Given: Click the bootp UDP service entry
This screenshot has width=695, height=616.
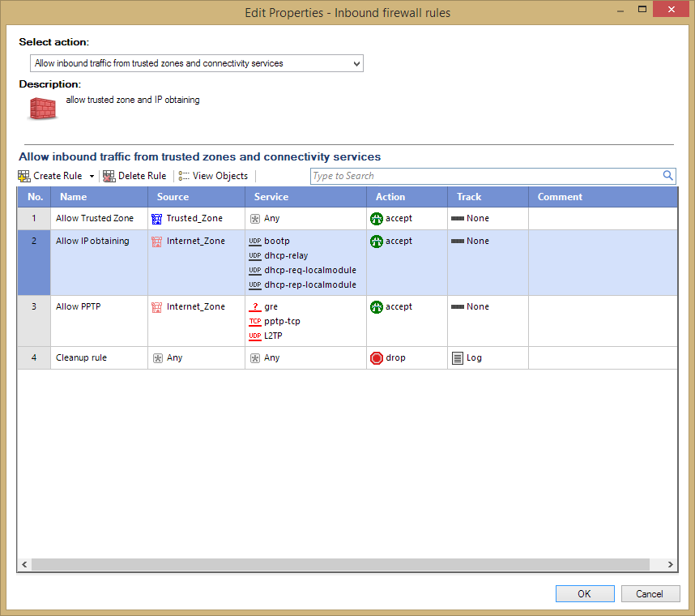Looking at the screenshot, I should coord(269,242).
